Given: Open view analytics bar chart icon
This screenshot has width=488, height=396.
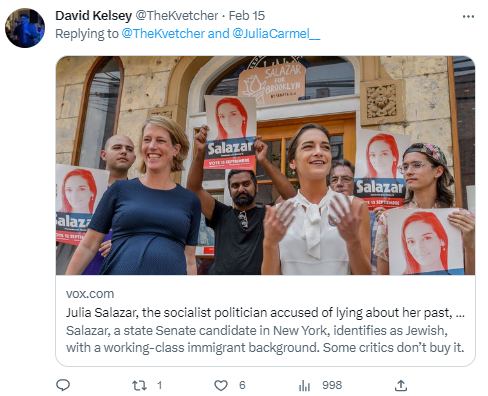Looking at the screenshot, I should [304, 386].
